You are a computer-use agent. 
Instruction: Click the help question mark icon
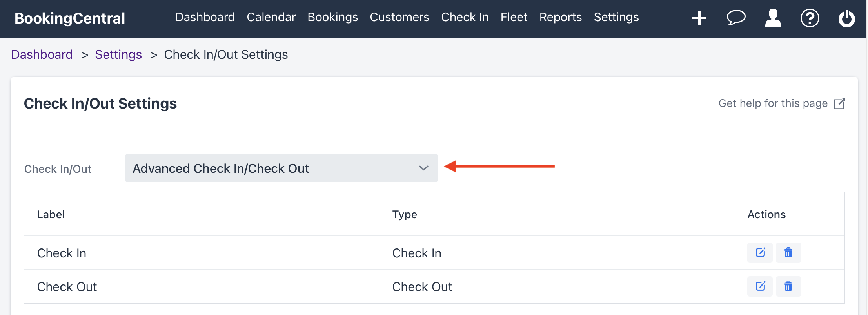point(810,18)
